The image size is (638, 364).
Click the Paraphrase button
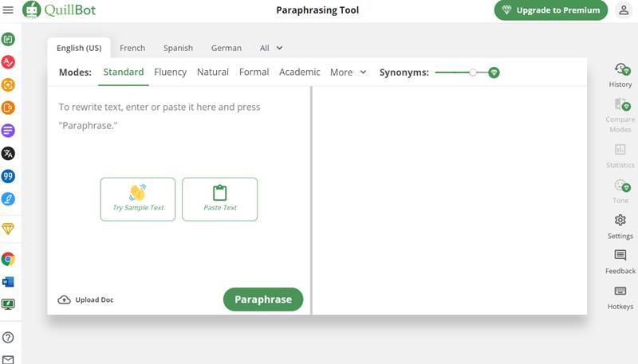[x=263, y=299]
